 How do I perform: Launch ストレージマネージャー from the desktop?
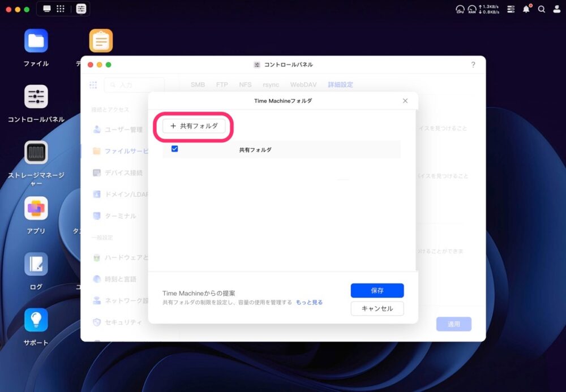point(36,153)
